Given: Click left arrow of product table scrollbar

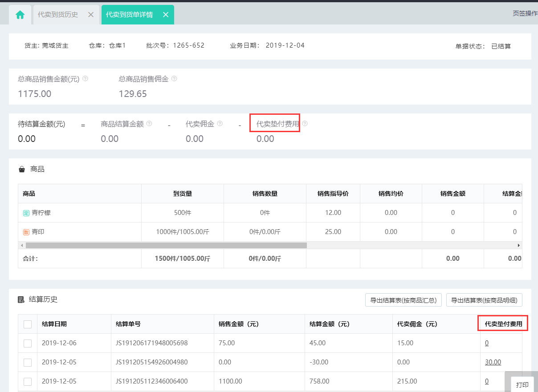Looking at the screenshot, I should point(21,245).
